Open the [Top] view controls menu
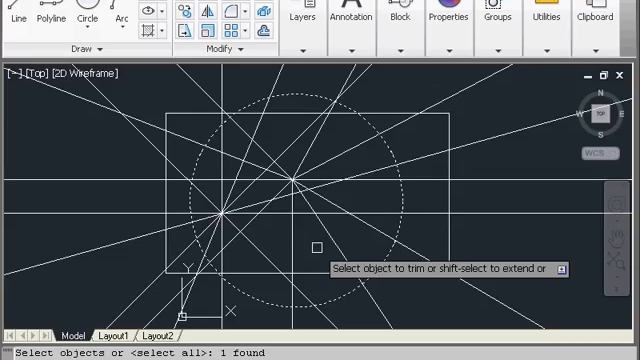Image resolution: width=640 pixels, height=360 pixels. pos(38,73)
